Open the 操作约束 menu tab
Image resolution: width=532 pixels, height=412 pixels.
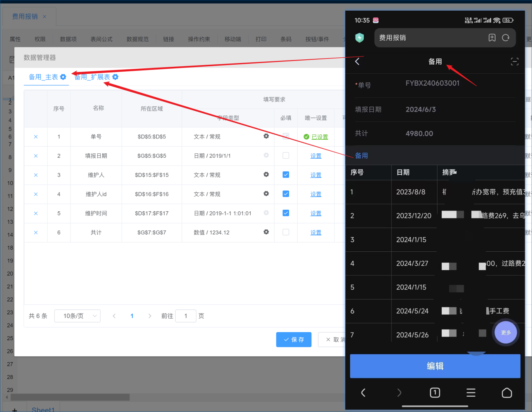tap(199, 39)
